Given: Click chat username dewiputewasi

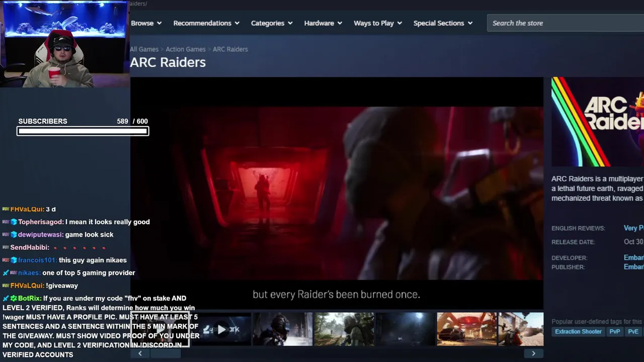Looking at the screenshot, I should pyautogui.click(x=40, y=235).
